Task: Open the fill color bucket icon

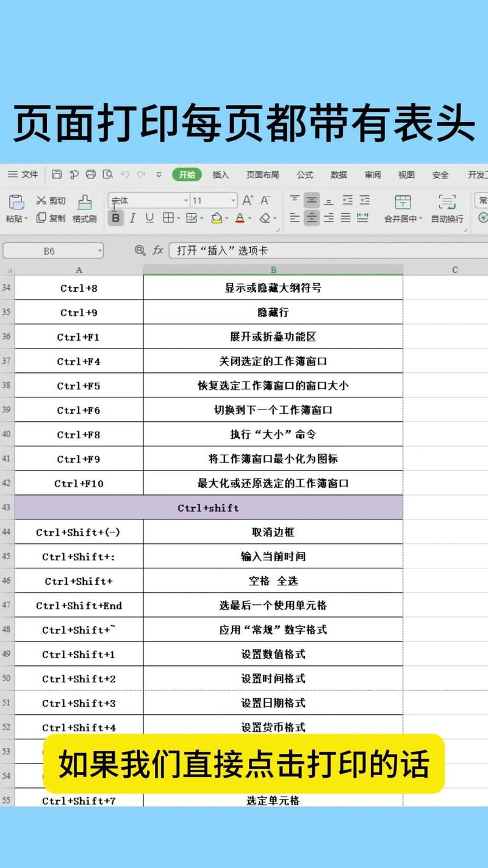Action: point(217,218)
